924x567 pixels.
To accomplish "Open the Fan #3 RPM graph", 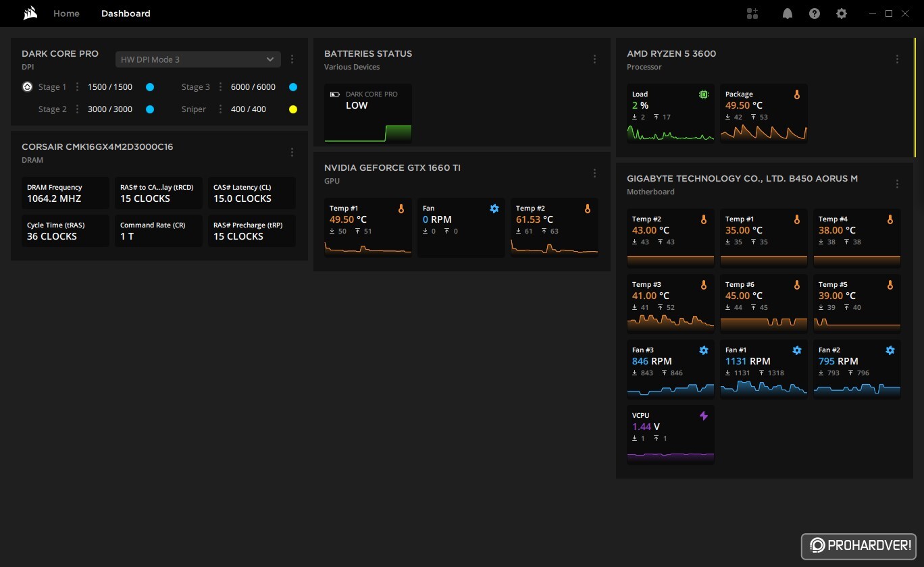I will [671, 389].
